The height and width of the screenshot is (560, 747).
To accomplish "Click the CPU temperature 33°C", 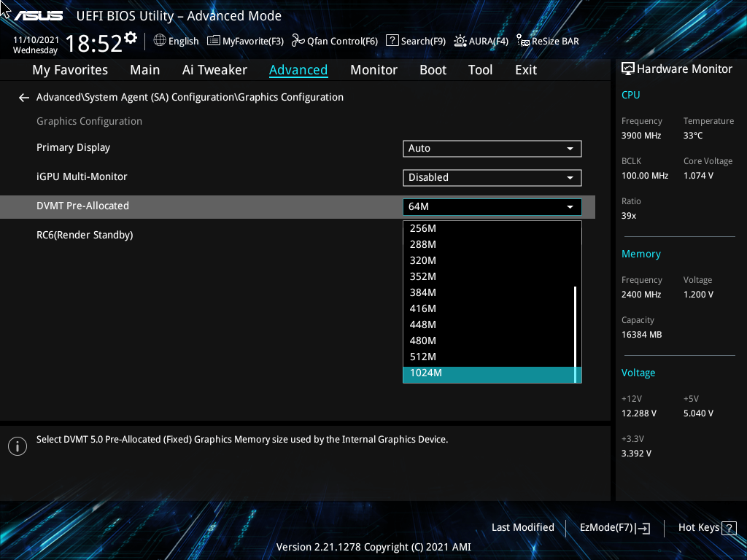I will click(693, 136).
